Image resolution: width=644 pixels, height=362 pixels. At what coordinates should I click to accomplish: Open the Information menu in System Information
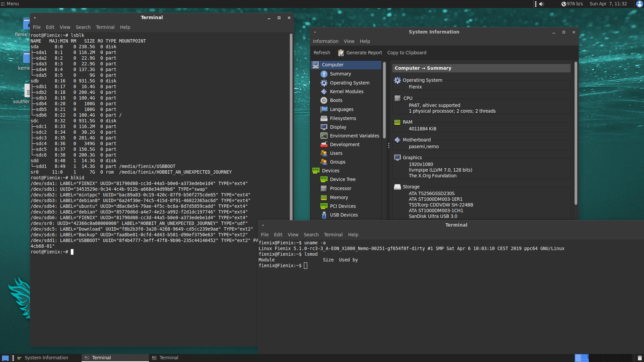point(325,41)
